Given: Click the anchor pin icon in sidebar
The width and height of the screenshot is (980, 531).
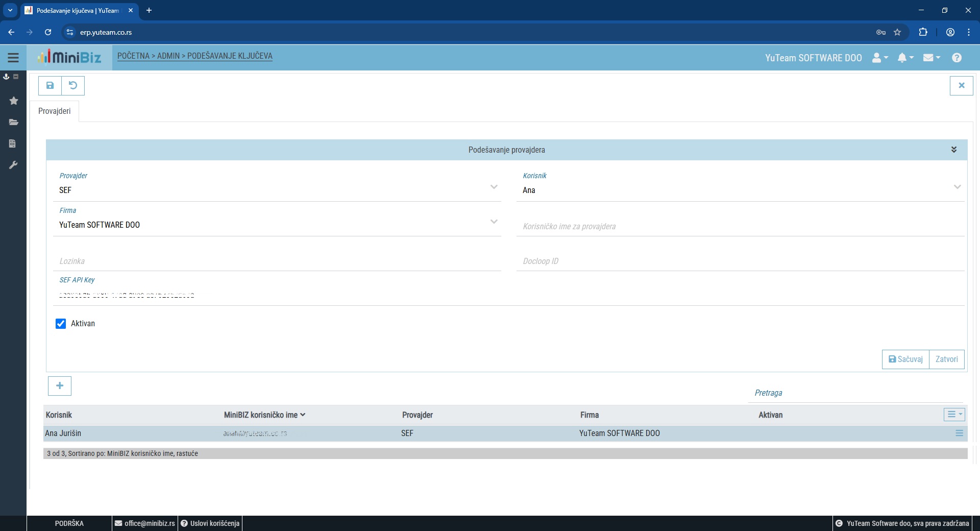Looking at the screenshot, I should pos(6,77).
